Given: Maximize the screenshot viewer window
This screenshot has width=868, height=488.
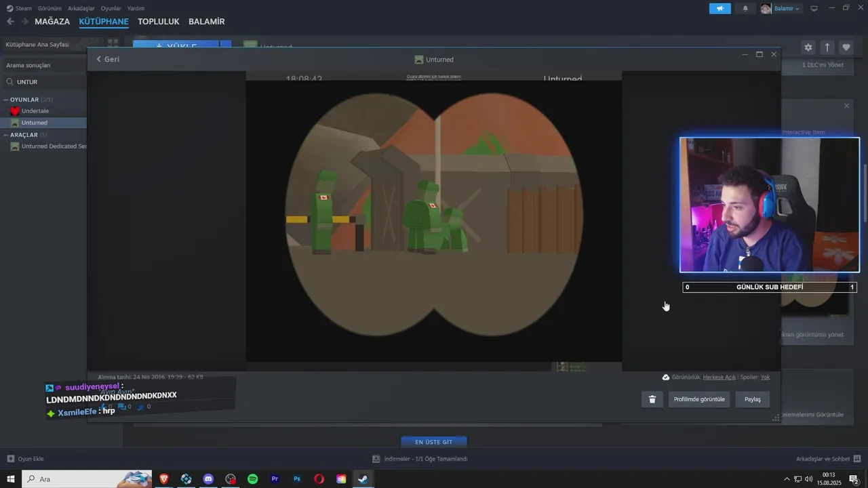Looking at the screenshot, I should coord(759,54).
